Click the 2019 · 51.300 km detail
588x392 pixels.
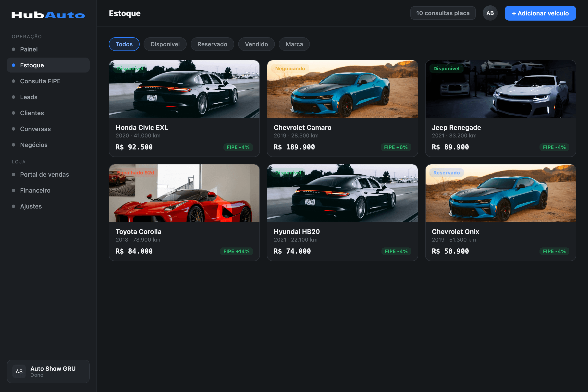click(x=454, y=240)
